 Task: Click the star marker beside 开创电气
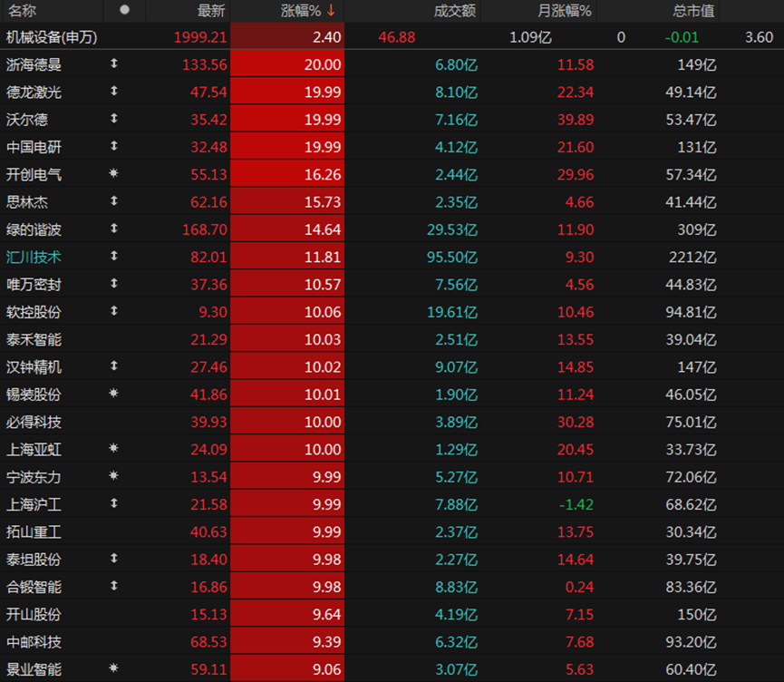[114, 173]
